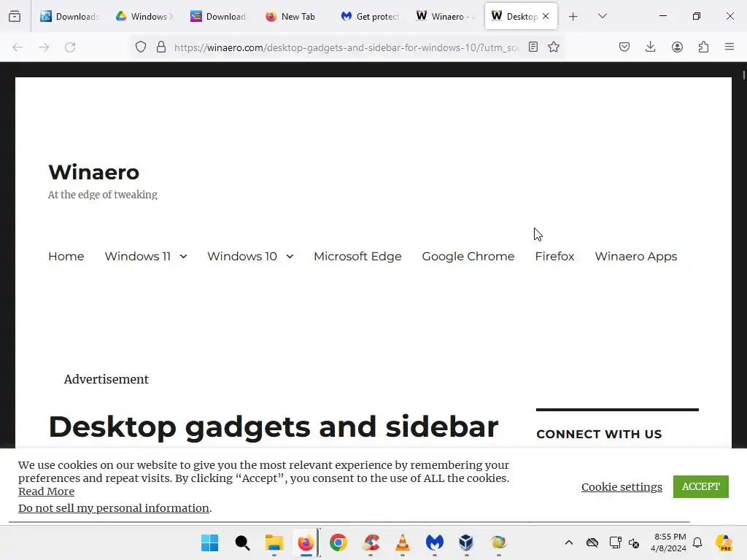The width and height of the screenshot is (747, 560).
Task: Click the PRE preview tray icon
Action: tap(724, 542)
